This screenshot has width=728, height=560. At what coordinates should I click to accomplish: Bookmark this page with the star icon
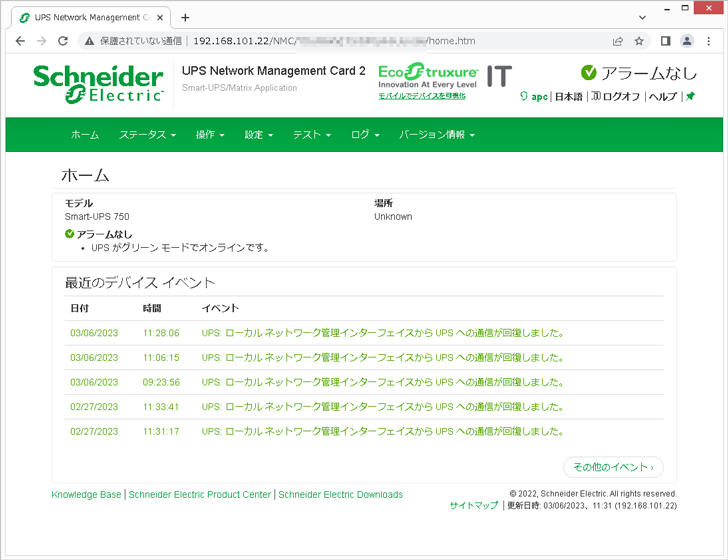coord(639,41)
